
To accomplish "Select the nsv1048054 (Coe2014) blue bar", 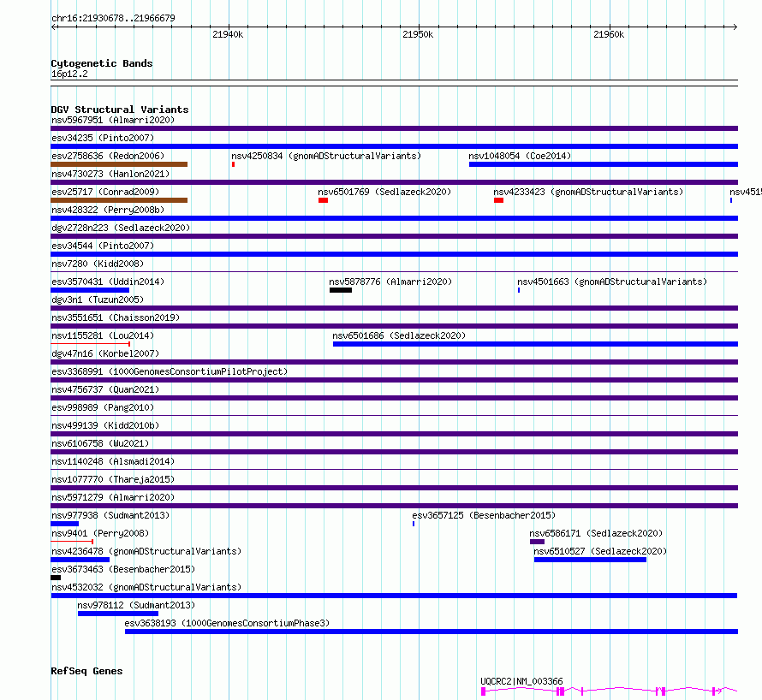I will 604,164.
